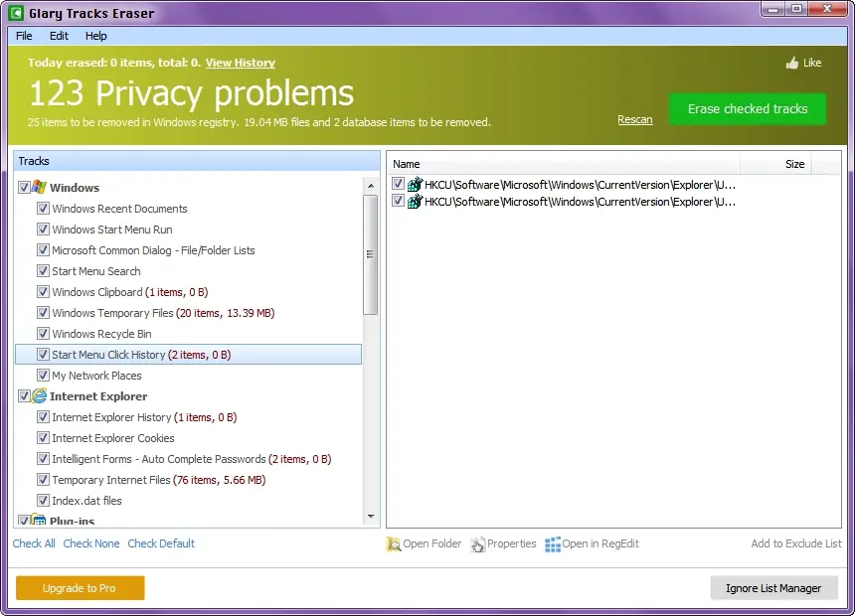
Task: Toggle Index.dat files checkbox
Action: (x=43, y=500)
